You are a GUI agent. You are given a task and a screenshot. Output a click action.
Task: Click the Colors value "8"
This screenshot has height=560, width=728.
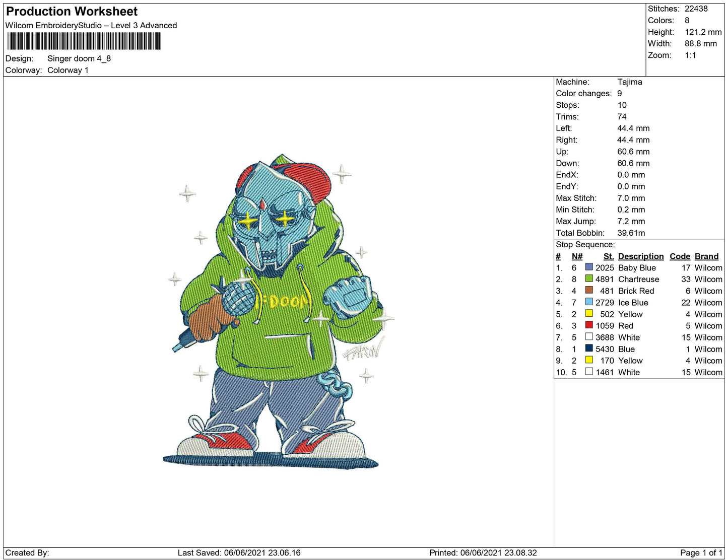click(x=687, y=20)
